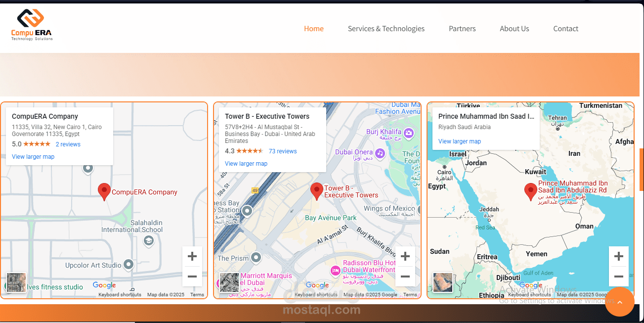
Task: Open Keyboard shortcuts on Cairo map
Action: (x=120, y=295)
